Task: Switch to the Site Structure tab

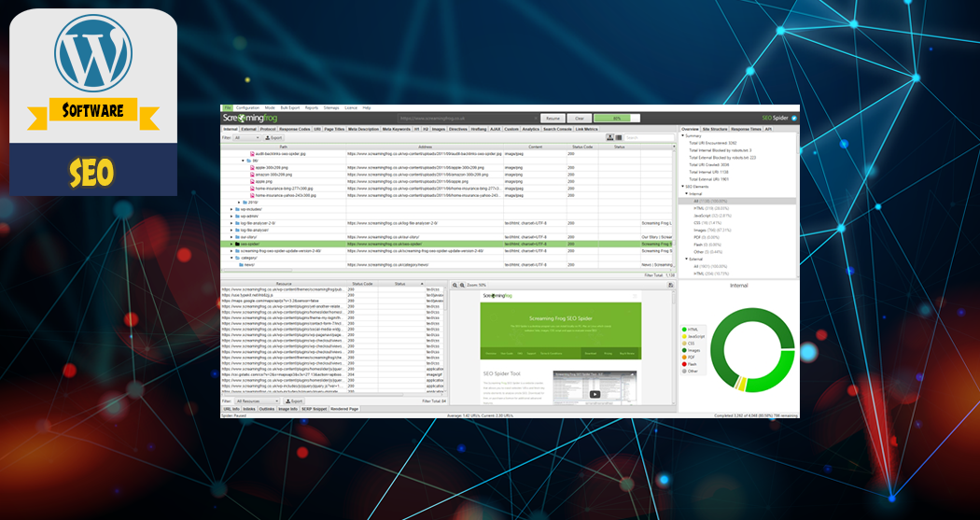Action: [715, 129]
